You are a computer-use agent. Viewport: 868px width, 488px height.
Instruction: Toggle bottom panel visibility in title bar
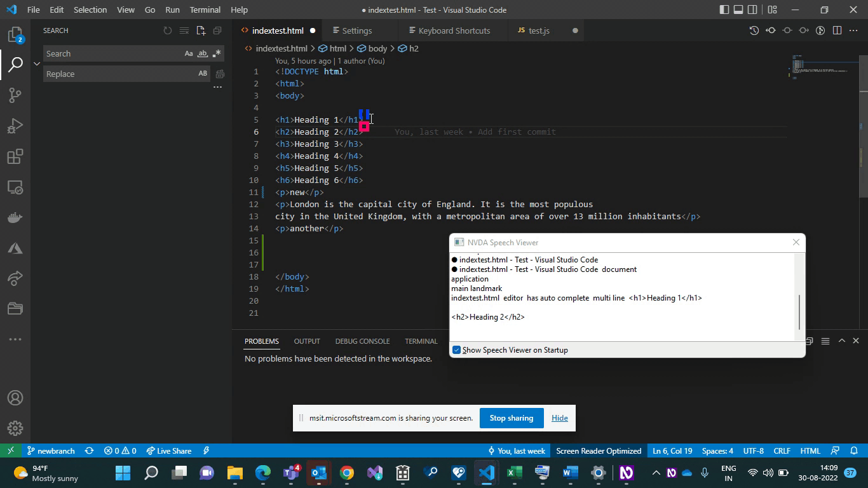click(x=738, y=10)
